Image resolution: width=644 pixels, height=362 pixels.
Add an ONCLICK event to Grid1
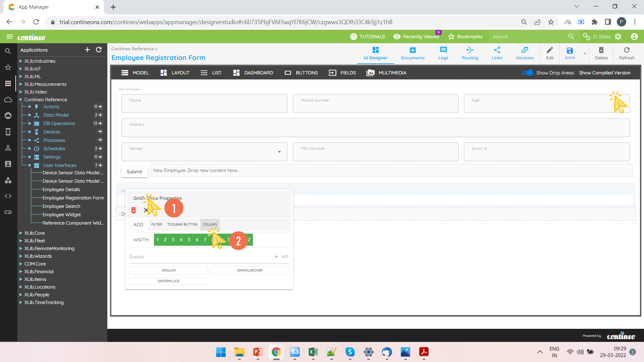point(168,270)
